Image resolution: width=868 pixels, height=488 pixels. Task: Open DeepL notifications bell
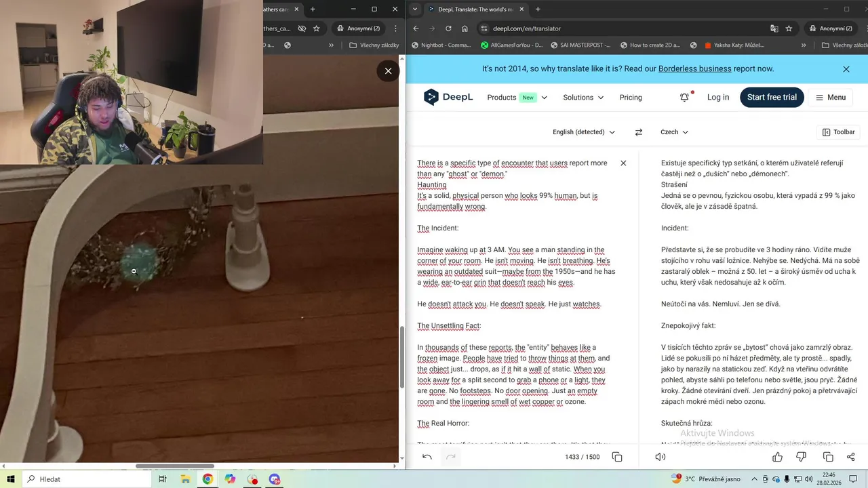pos(684,98)
